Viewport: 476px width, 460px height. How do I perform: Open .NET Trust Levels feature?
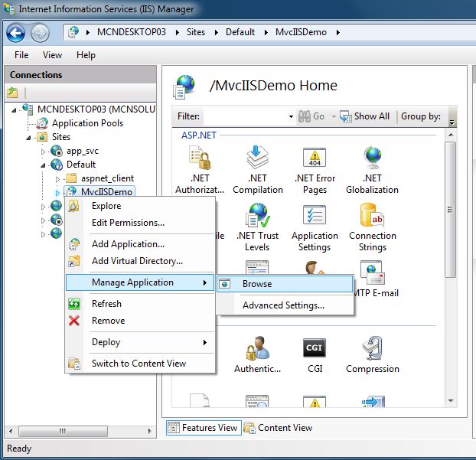pos(257,227)
